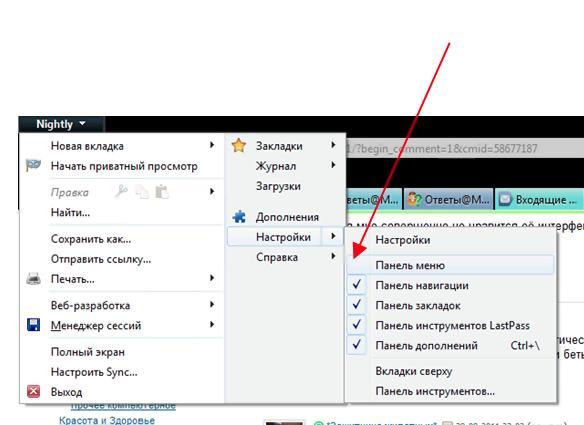
Task: Toggle the Вкладки сверху option
Action: (451, 371)
